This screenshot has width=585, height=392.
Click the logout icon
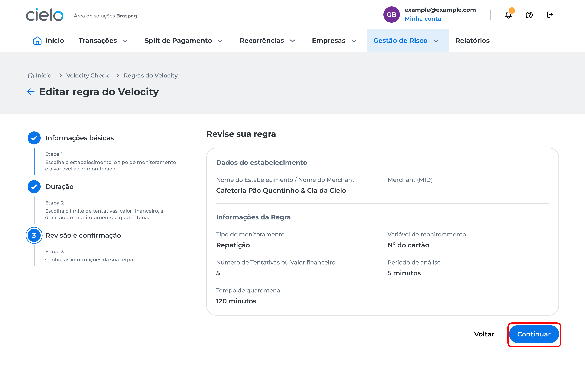point(550,15)
